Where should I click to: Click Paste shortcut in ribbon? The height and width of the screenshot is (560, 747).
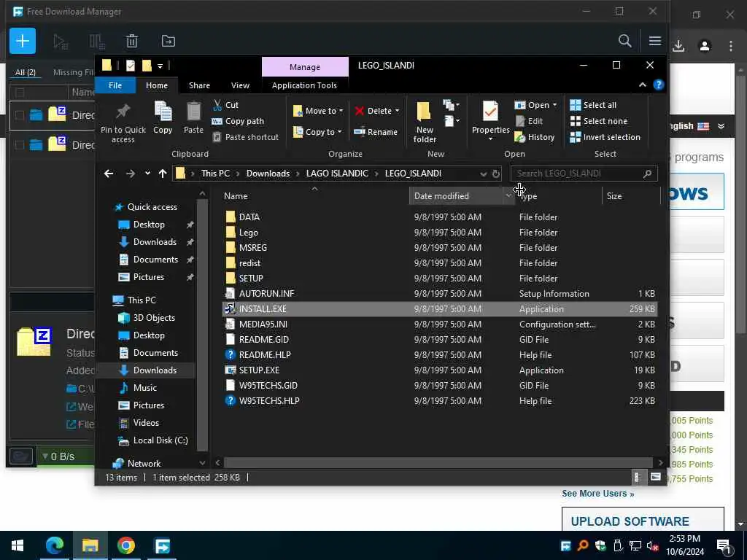pos(245,137)
